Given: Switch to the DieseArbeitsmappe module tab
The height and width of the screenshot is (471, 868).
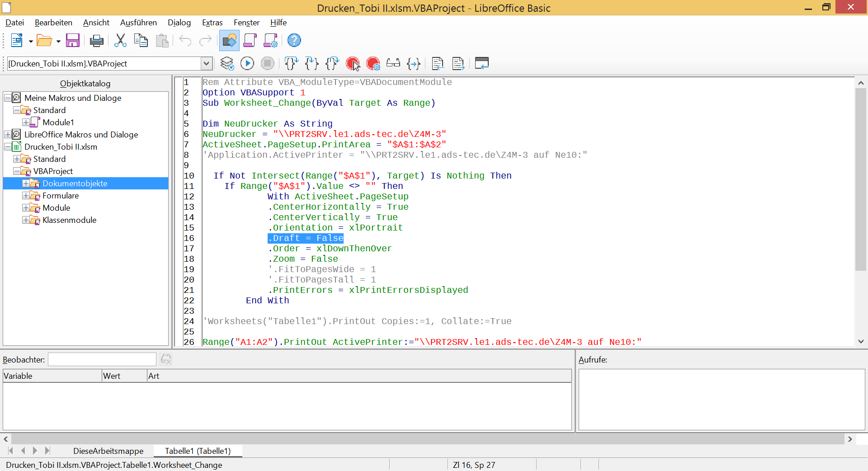Looking at the screenshot, I should point(108,451).
